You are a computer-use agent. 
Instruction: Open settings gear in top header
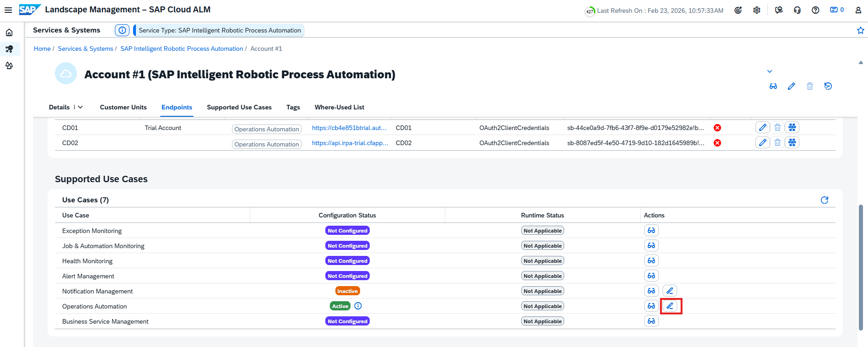[x=757, y=10]
